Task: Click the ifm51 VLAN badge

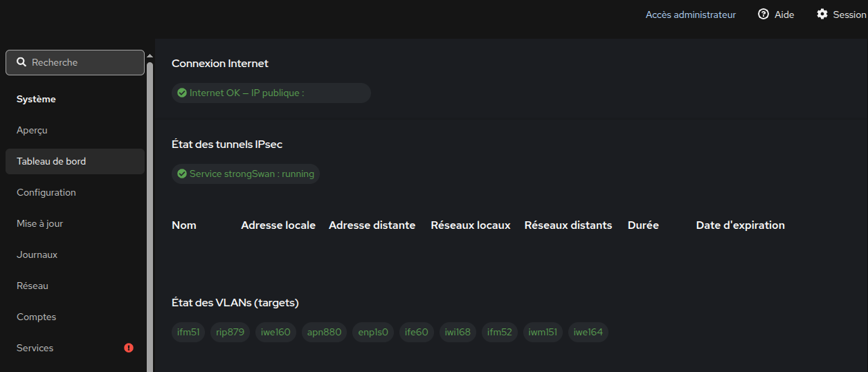Action: 188,332
